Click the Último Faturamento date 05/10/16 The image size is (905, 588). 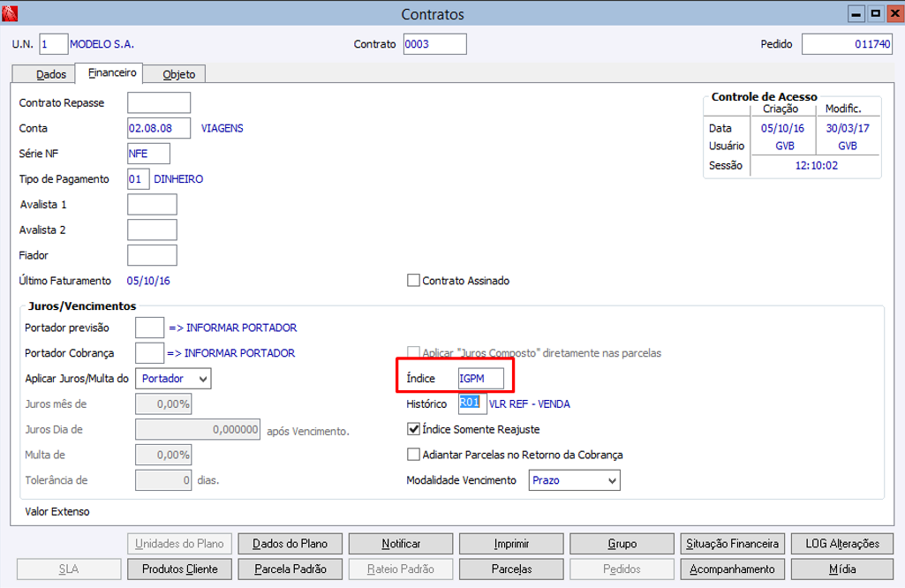coord(148,281)
